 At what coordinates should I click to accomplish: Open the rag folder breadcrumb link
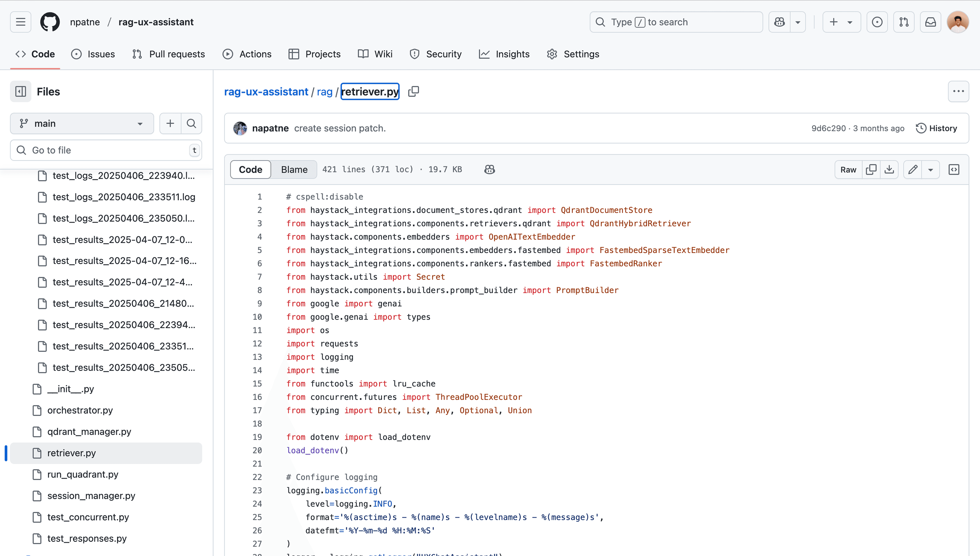click(325, 92)
